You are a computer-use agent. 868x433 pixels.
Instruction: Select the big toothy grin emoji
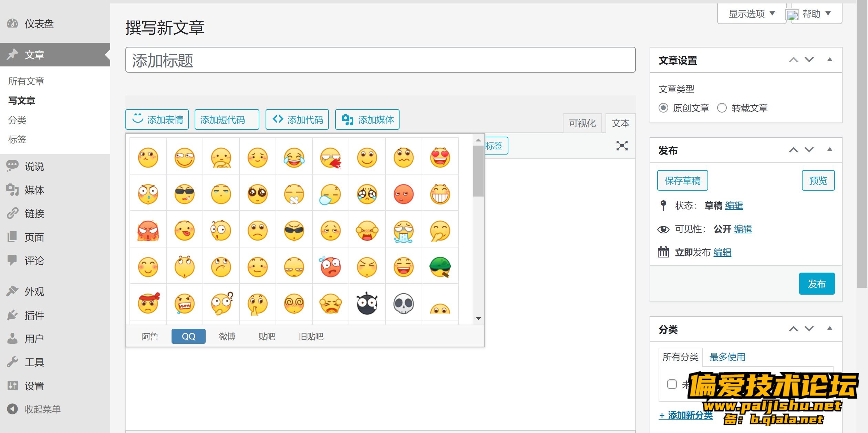tap(440, 194)
